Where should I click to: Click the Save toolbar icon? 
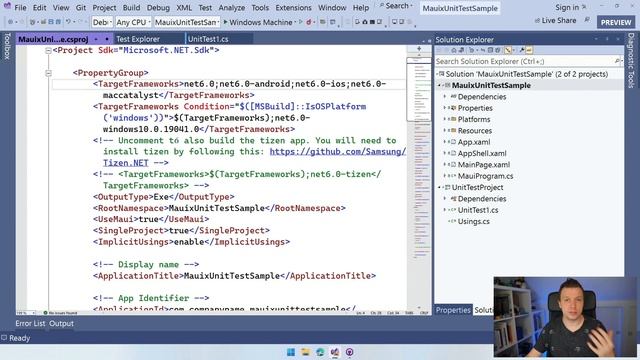pyautogui.click(x=51, y=22)
